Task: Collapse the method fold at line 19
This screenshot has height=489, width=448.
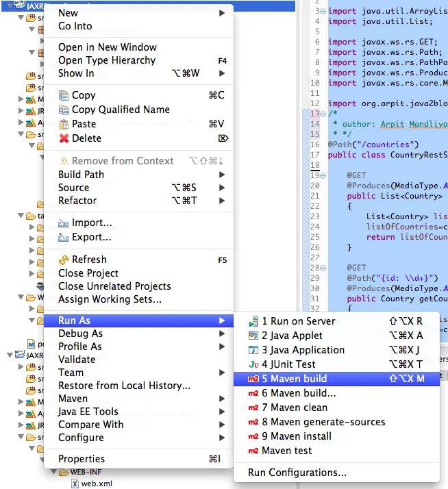Action: [x=323, y=175]
